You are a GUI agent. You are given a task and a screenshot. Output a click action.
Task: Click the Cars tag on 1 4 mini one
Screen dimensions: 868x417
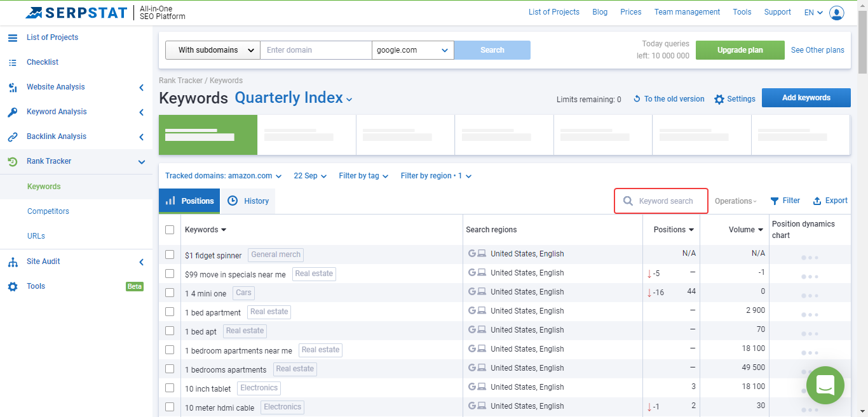[x=243, y=293]
